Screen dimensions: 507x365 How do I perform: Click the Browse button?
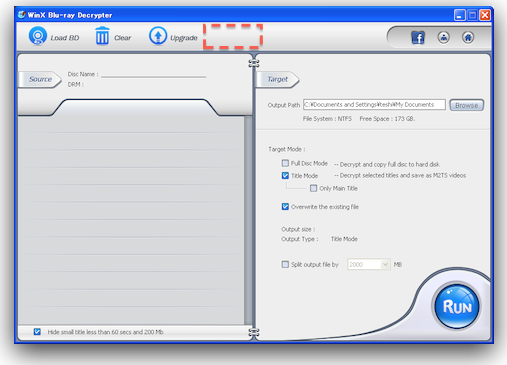[x=466, y=105]
